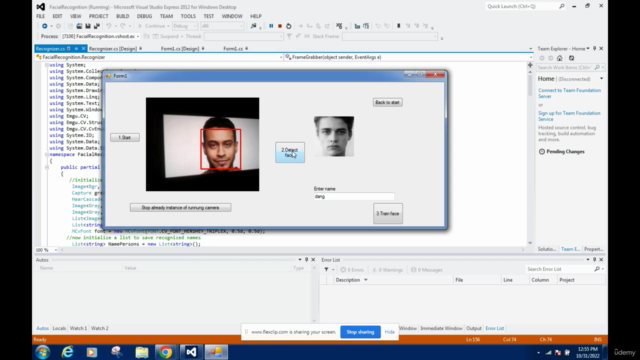Switch to Recognizer.cs [Design] tab

(113, 49)
